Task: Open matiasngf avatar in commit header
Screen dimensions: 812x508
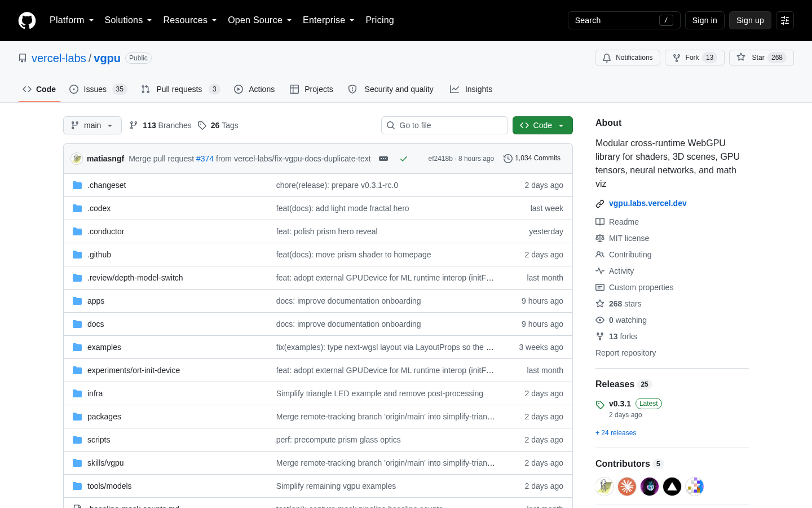Action: coord(77,159)
